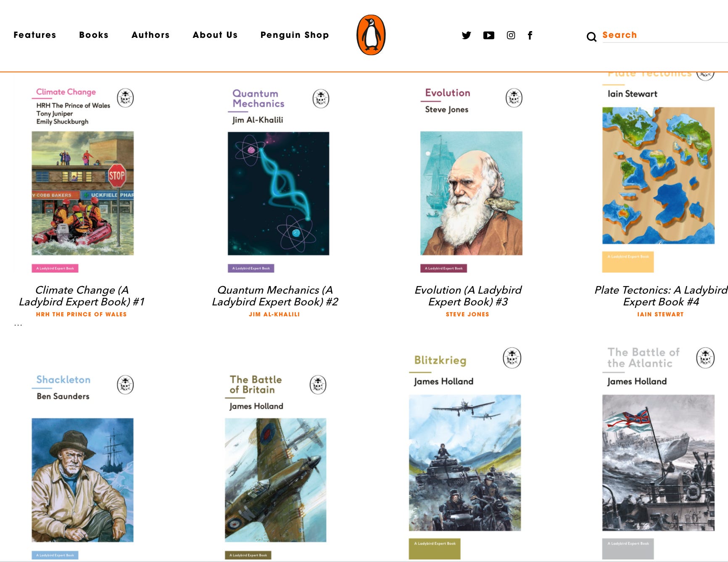The width and height of the screenshot is (728, 562).
Task: Click the Penguin logo in the header
Action: [x=371, y=35]
